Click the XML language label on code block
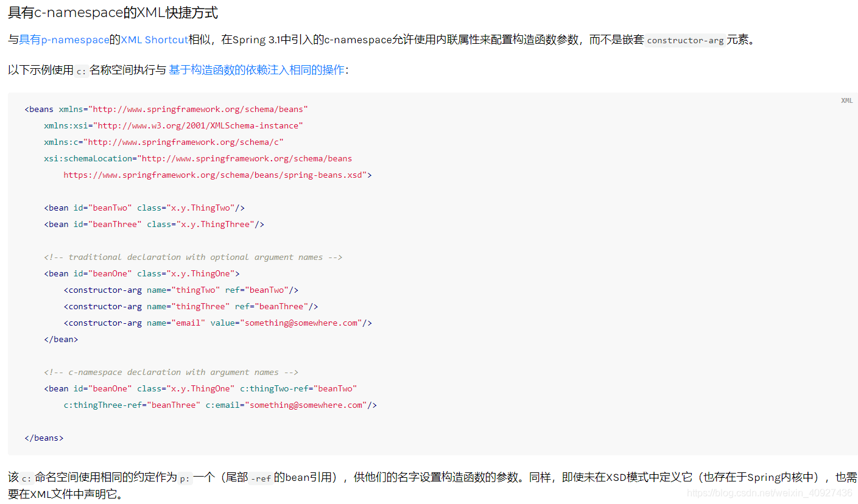This screenshot has width=858, height=504. [846, 101]
